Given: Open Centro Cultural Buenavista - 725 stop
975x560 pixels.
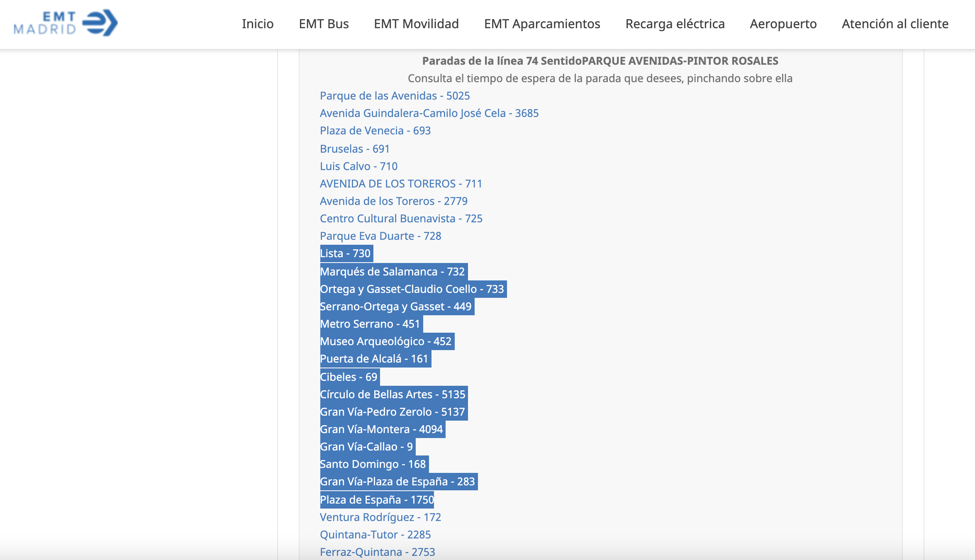Looking at the screenshot, I should (401, 219).
